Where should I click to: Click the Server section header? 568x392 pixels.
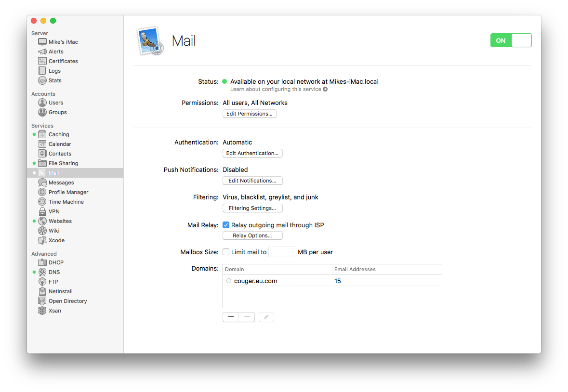40,33
